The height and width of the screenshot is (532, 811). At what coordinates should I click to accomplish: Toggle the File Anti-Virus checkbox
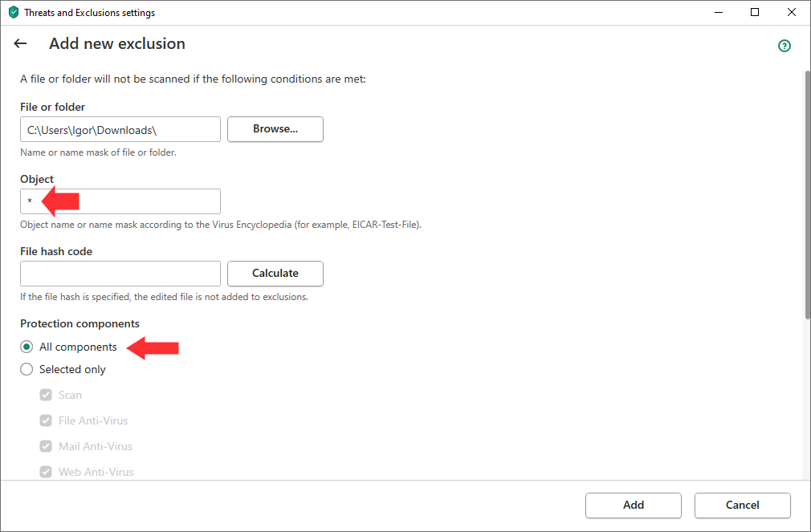click(46, 420)
